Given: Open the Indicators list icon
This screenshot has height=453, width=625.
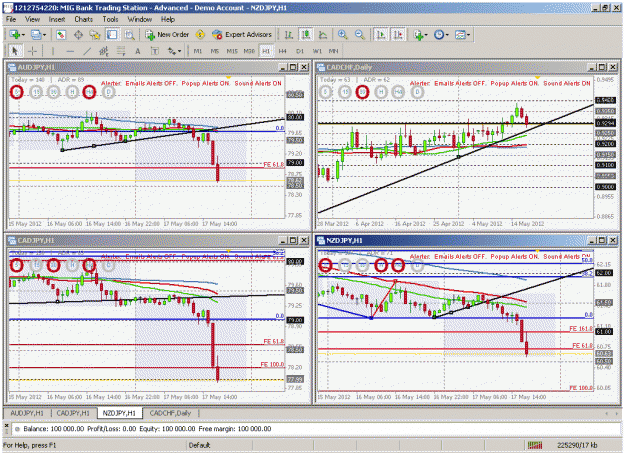Looking at the screenshot, I should [418, 35].
